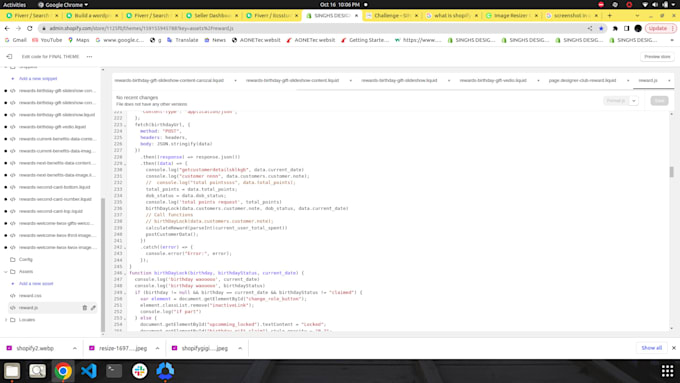Fold the code block at line 246

pyautogui.click(x=125, y=273)
